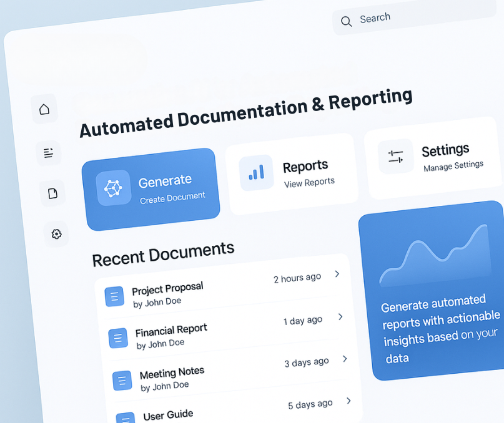Click the Project Proposal document icon
Screen dimensions: 504x423
pyautogui.click(x=114, y=296)
